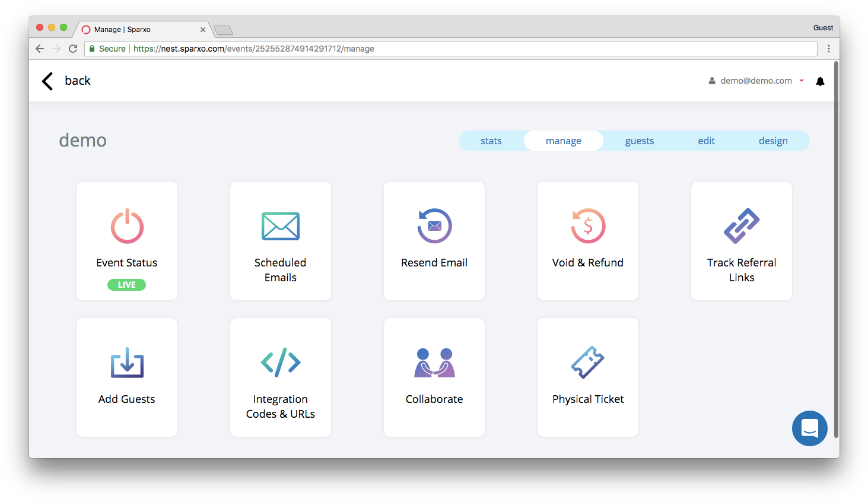Viewport: 868px width, 502px height.
Task: Go forward with the browser forward arrow
Action: tap(56, 49)
